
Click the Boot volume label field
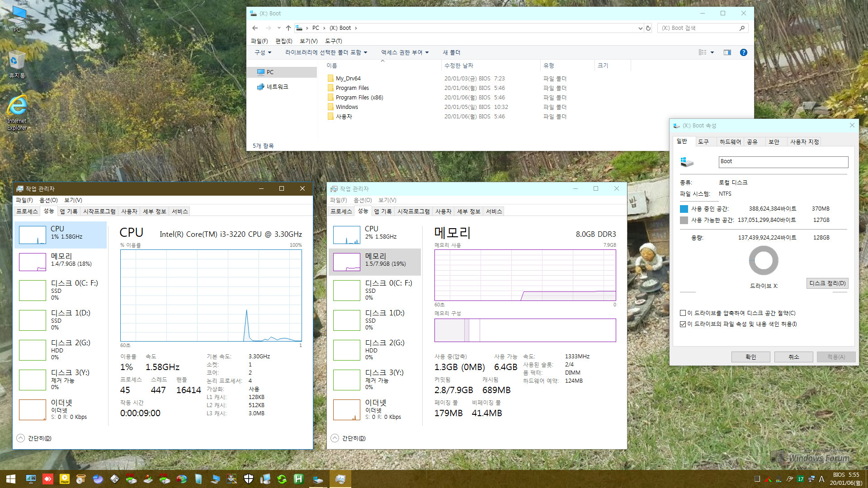[x=783, y=162]
